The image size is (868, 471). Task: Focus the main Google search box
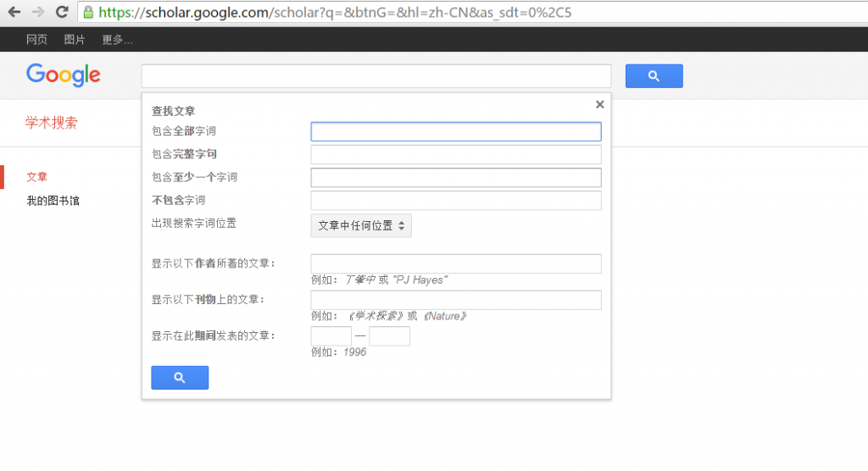tap(376, 76)
